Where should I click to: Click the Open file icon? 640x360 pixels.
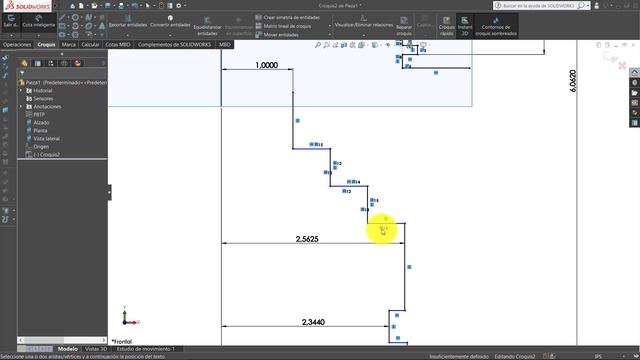pos(94,6)
